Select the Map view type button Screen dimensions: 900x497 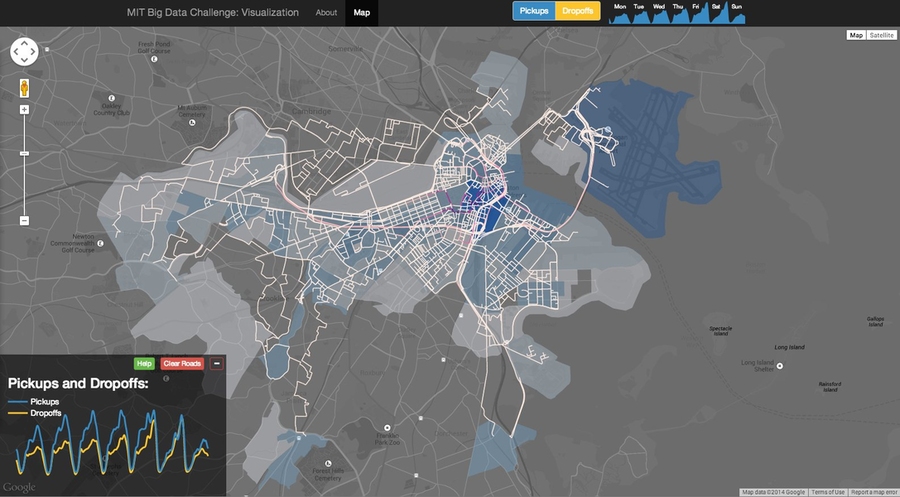(x=856, y=35)
